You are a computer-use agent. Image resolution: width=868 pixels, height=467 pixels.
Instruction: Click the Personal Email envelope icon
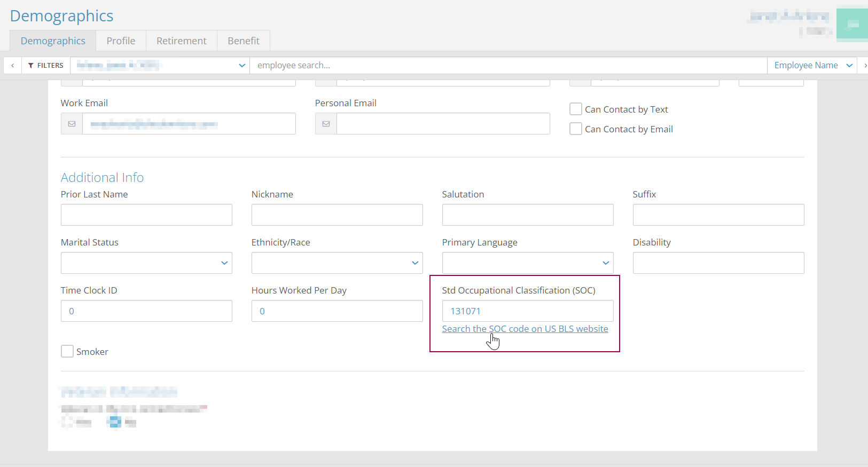pos(326,124)
